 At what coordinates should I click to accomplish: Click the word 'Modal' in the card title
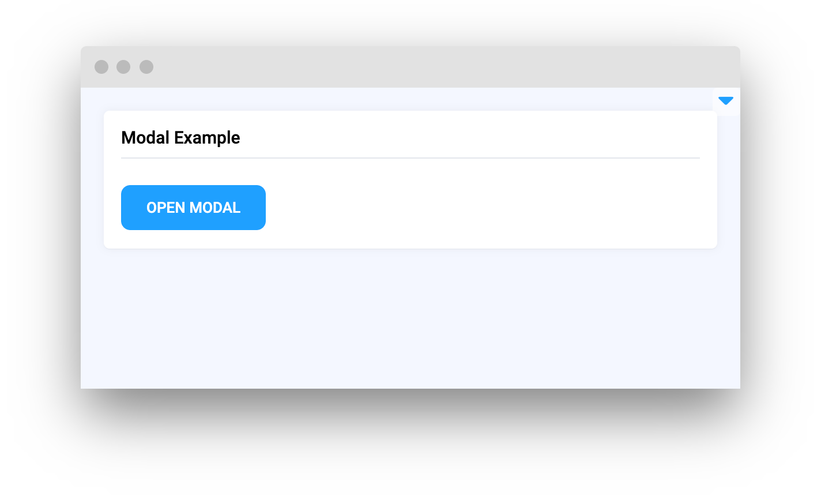tap(145, 138)
